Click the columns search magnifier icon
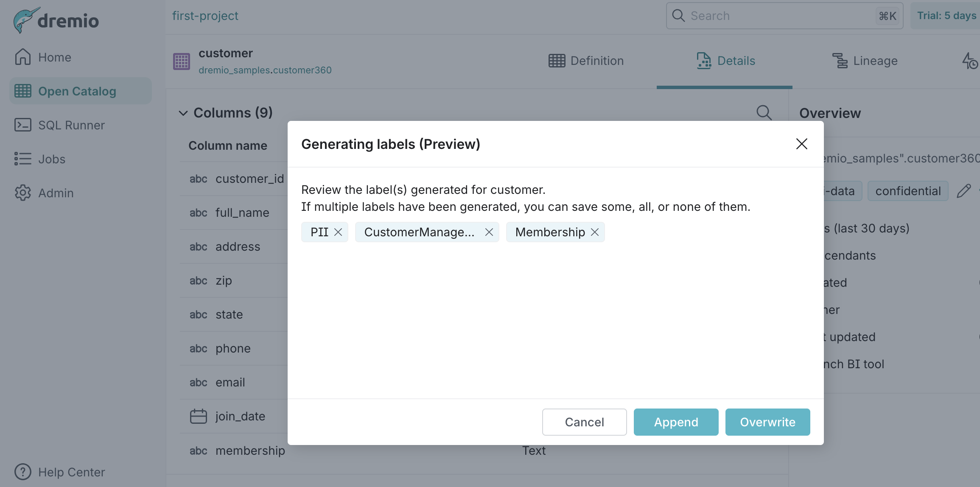The width and height of the screenshot is (980, 487). point(764,112)
